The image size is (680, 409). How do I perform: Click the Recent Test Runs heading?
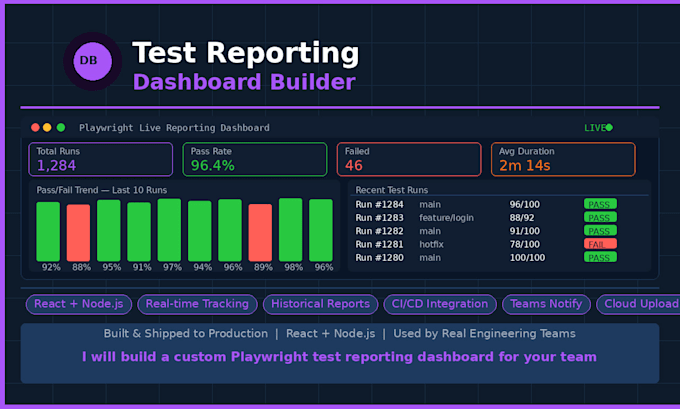point(392,190)
